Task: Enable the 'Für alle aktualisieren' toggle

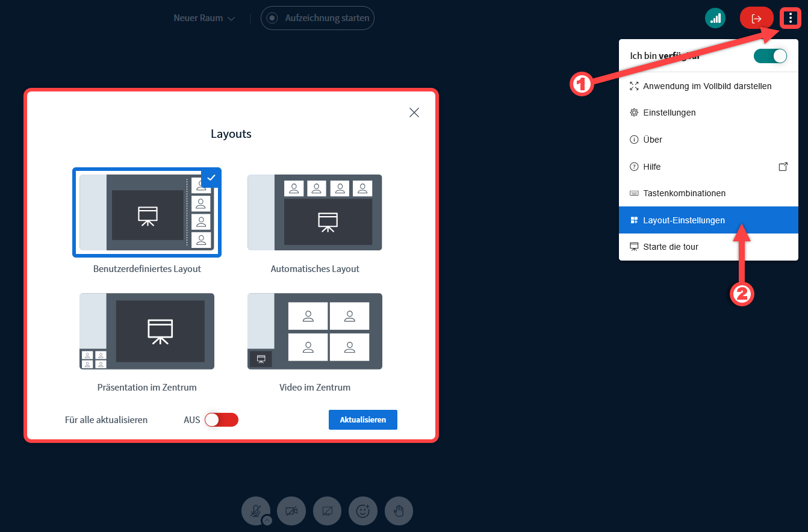Action: click(x=222, y=419)
